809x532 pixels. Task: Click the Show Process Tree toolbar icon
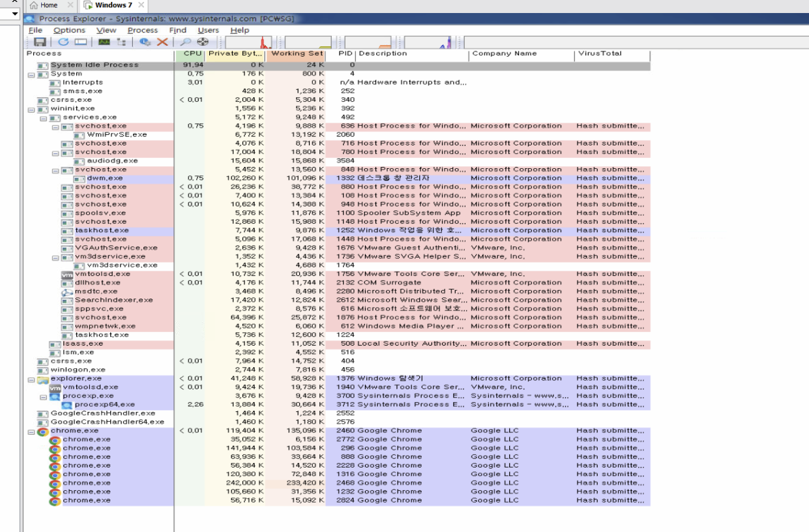121,42
